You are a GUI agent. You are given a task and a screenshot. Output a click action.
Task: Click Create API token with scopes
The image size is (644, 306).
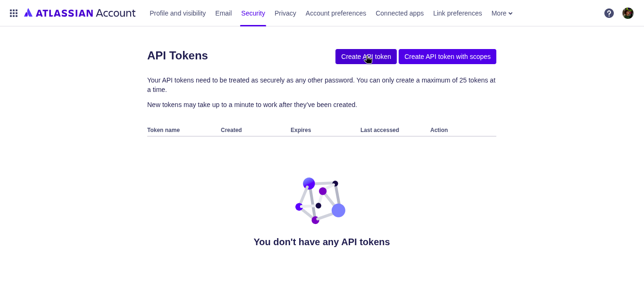[447, 57]
